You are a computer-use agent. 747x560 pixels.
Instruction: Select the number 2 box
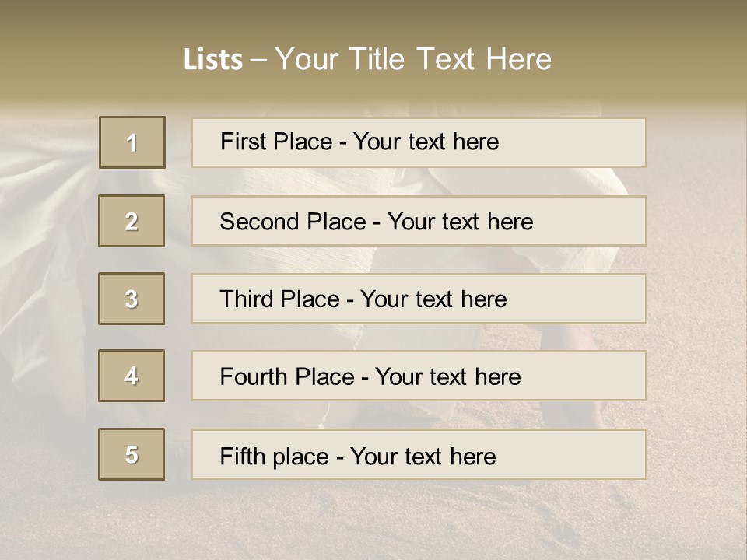[132, 221]
